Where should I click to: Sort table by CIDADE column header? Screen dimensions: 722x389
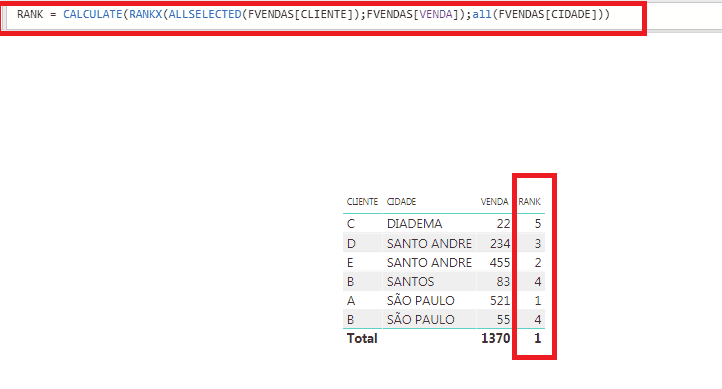pyautogui.click(x=401, y=202)
